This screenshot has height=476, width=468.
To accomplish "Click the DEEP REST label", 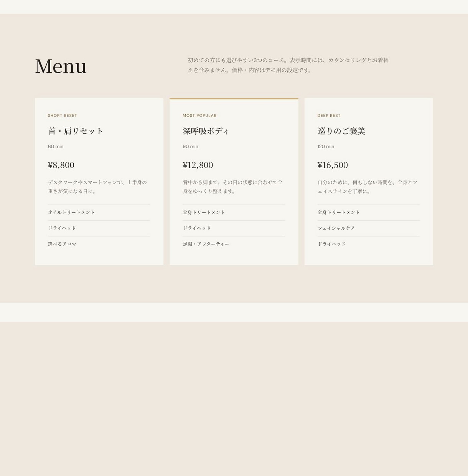I will click(329, 116).
